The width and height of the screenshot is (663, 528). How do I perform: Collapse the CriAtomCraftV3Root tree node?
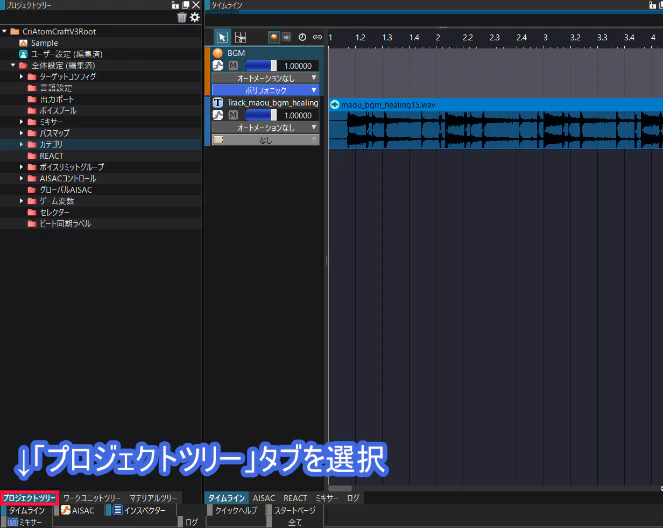(x=4, y=31)
